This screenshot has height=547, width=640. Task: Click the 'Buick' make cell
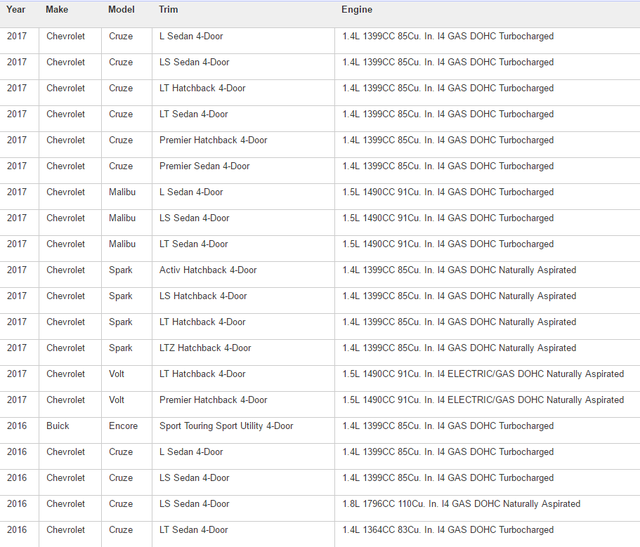[58, 426]
